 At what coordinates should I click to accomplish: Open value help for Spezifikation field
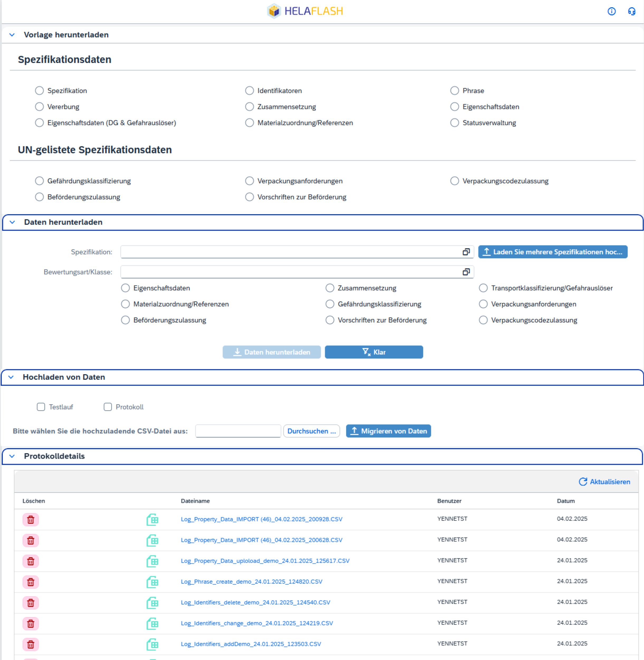(x=466, y=252)
